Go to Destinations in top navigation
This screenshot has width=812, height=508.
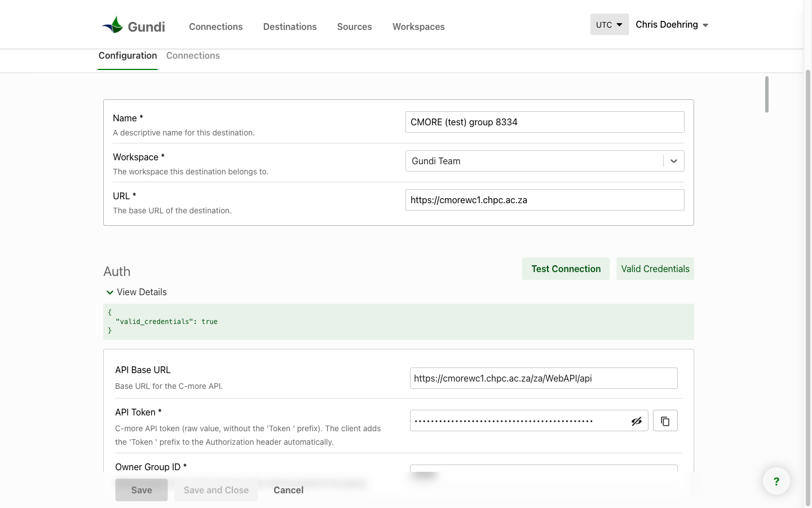pyautogui.click(x=290, y=27)
